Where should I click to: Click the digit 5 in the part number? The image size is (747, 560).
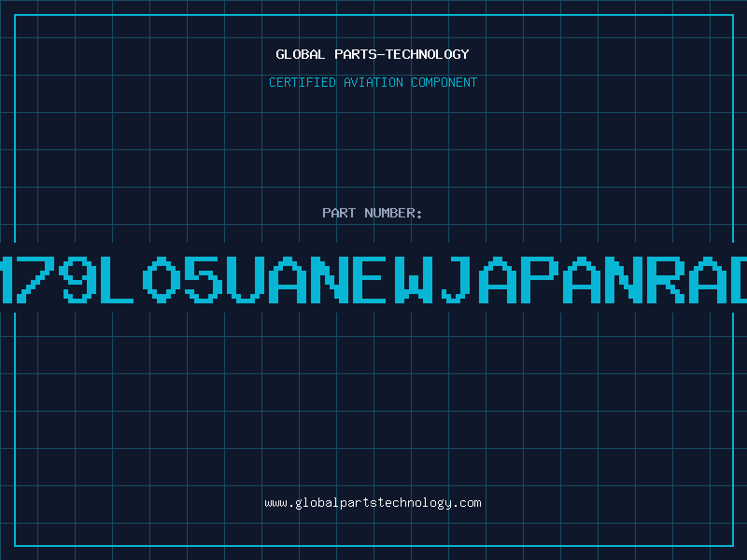(204, 279)
